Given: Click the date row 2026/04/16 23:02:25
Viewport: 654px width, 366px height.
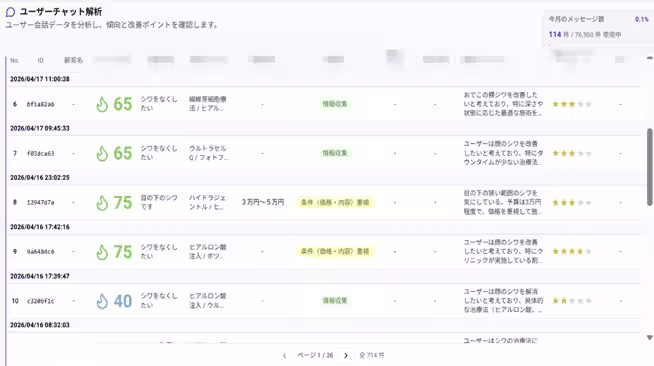Looking at the screenshot, I should [40, 178].
